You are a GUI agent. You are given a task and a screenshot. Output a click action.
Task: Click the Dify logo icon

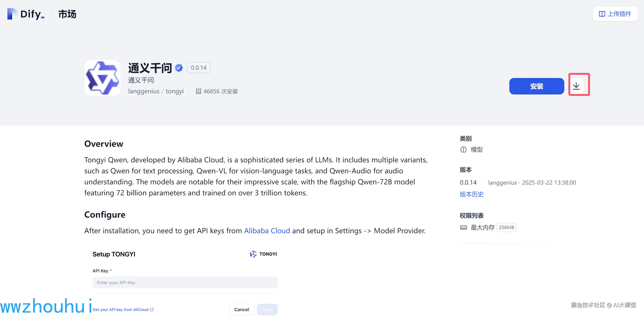point(12,14)
